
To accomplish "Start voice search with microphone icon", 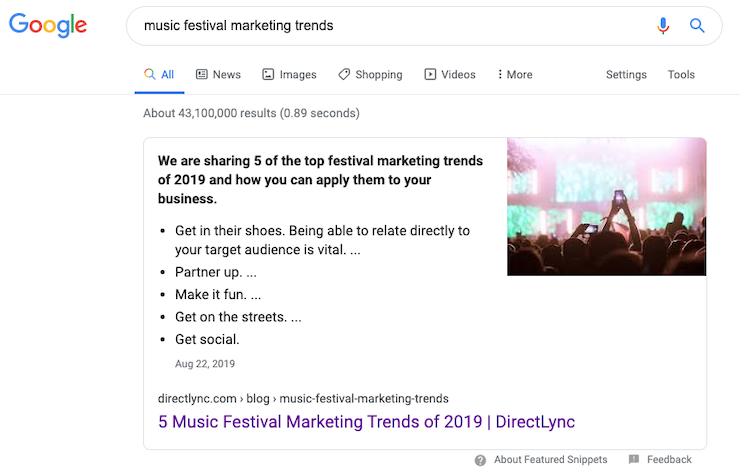I will pyautogui.click(x=663, y=25).
